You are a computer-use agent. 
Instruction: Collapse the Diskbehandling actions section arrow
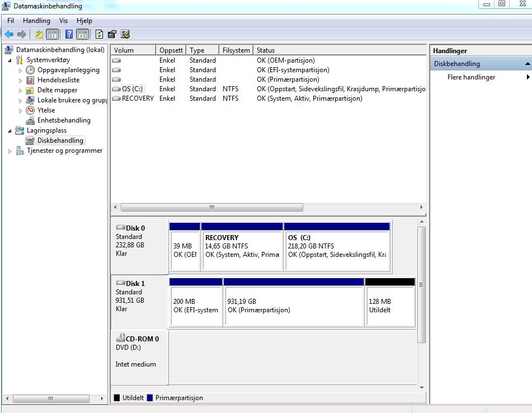[528, 64]
